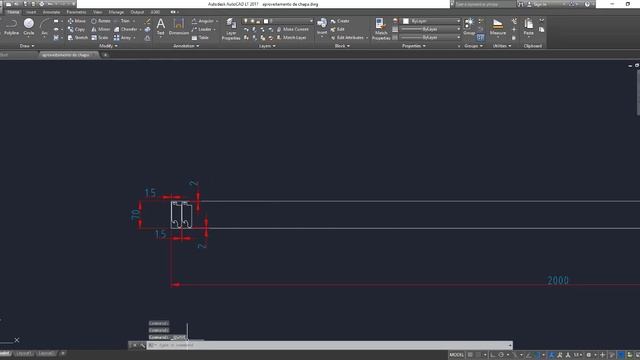
Task: Open the View ribbon tab
Action: (98, 12)
